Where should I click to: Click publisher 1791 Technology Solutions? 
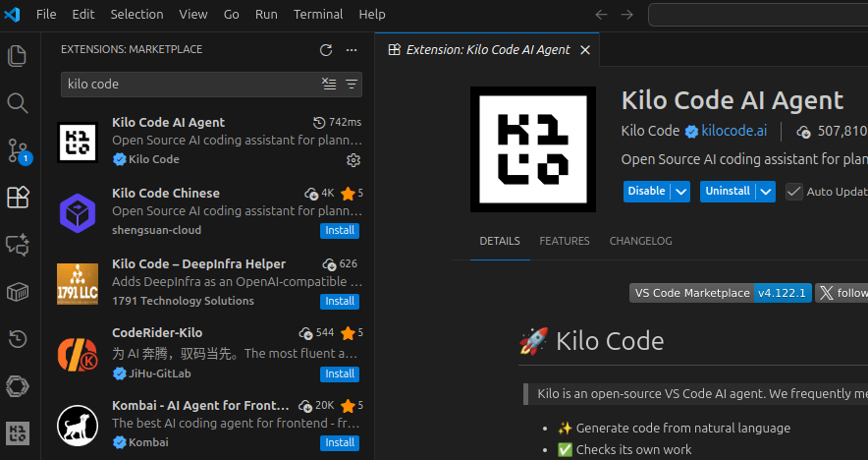point(184,301)
